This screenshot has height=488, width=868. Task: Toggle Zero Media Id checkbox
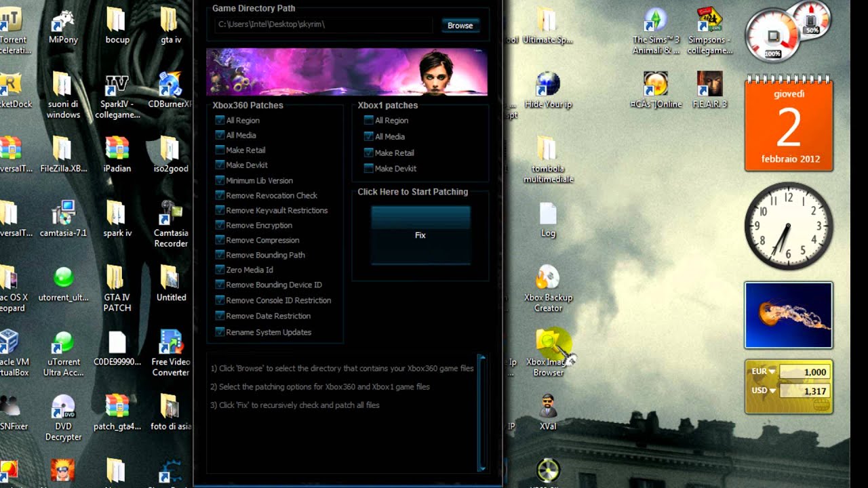(x=220, y=270)
